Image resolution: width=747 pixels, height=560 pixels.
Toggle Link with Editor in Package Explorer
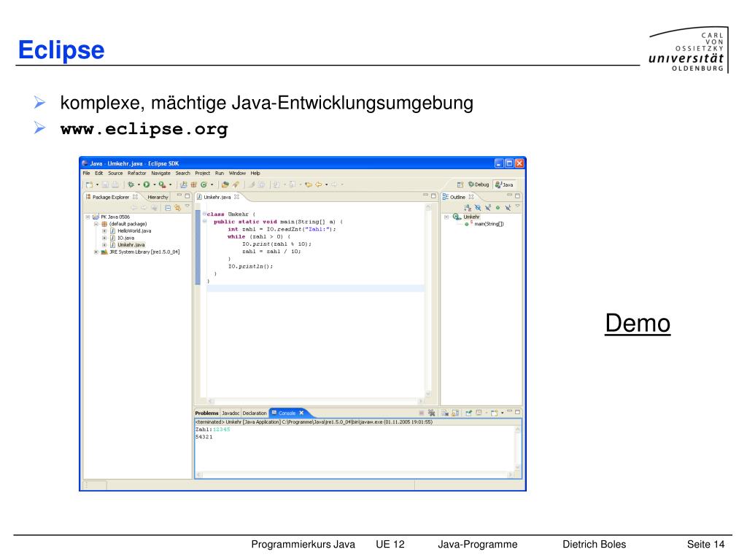point(178,208)
